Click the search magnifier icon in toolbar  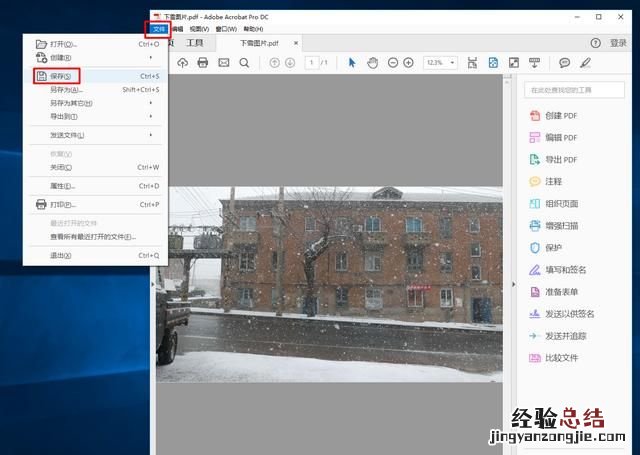(245, 62)
